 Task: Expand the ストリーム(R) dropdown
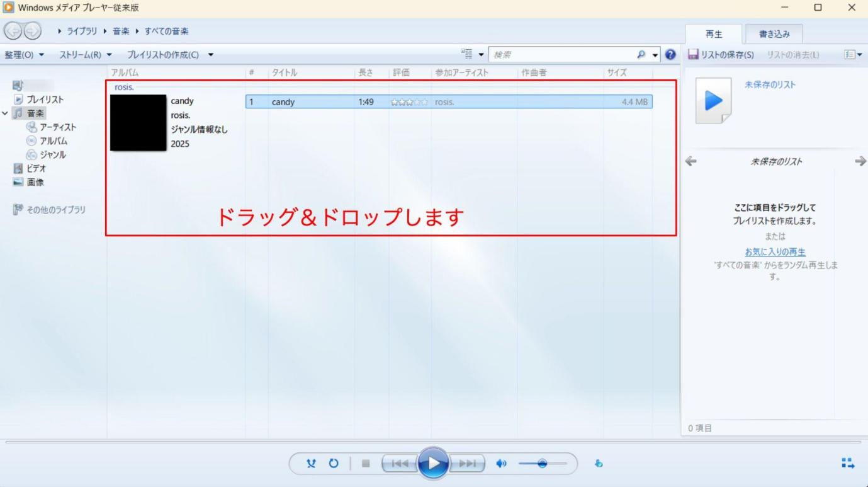pos(86,55)
